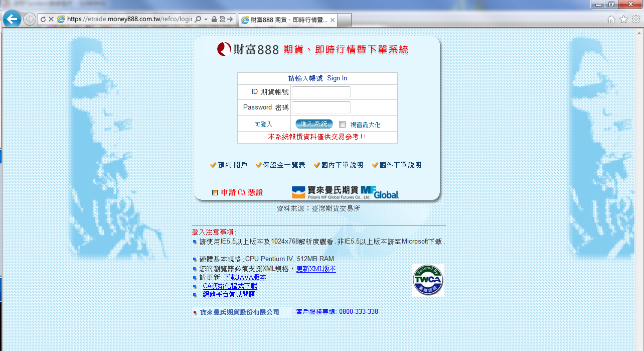
Task: Click the 申請 CA 憑證 link
Action: coord(242,192)
